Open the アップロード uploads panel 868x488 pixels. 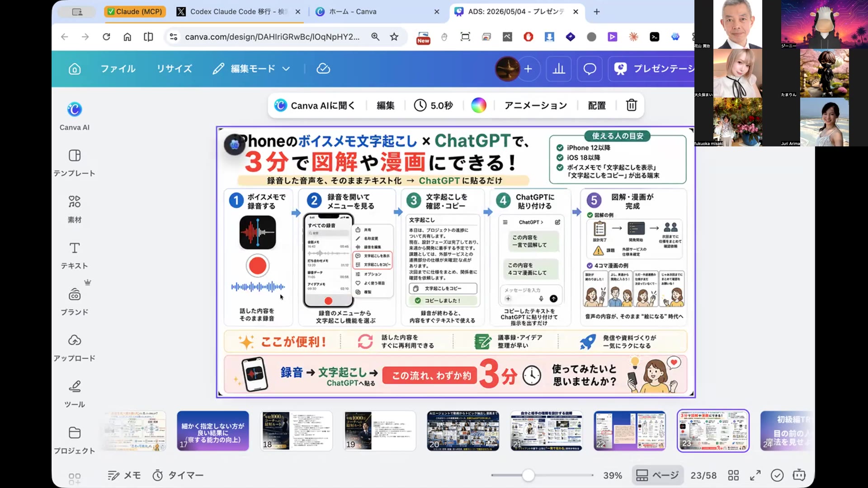(x=75, y=348)
